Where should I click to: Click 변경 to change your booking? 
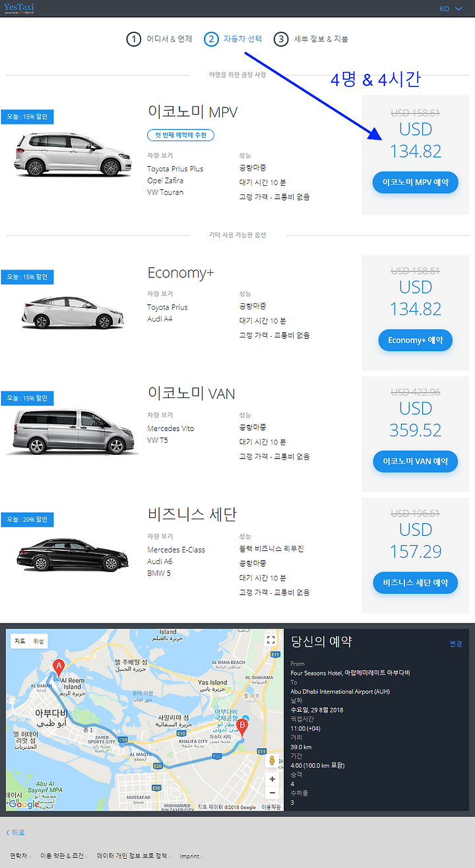(456, 644)
